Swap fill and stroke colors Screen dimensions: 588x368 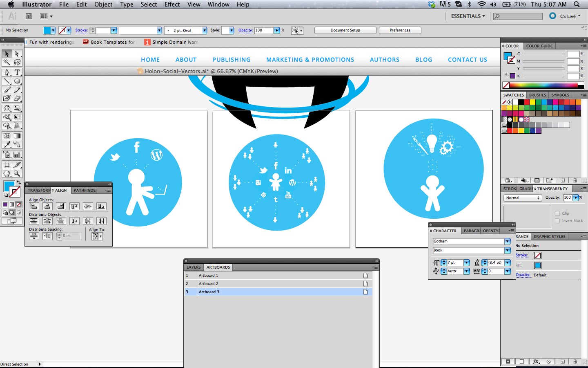(x=18, y=182)
